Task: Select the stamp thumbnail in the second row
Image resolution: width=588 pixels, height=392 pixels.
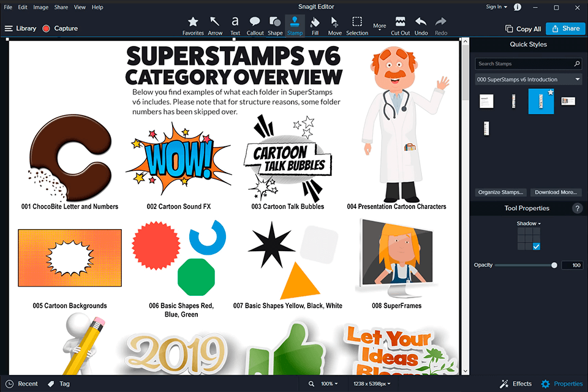Action: (486, 128)
